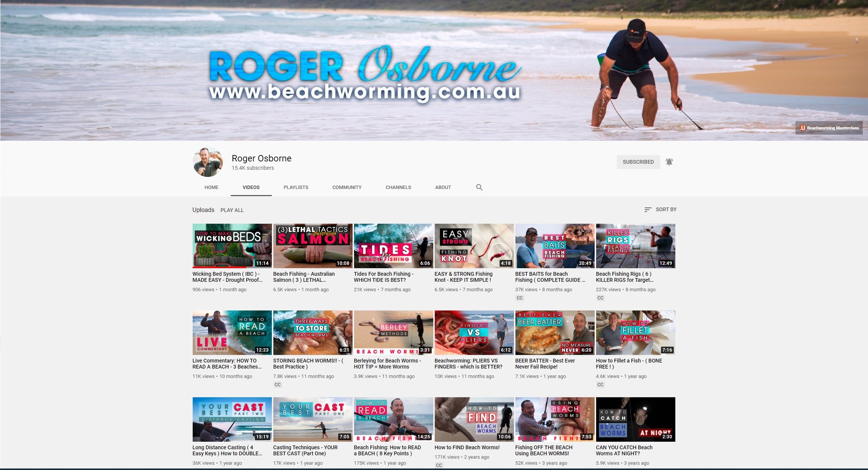Switch to the PLAYLISTS tab
The height and width of the screenshot is (470, 868).
click(296, 187)
